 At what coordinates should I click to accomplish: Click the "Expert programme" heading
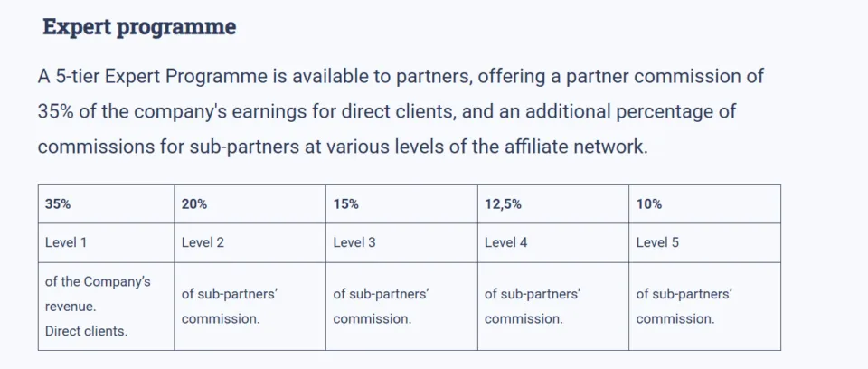tap(139, 27)
